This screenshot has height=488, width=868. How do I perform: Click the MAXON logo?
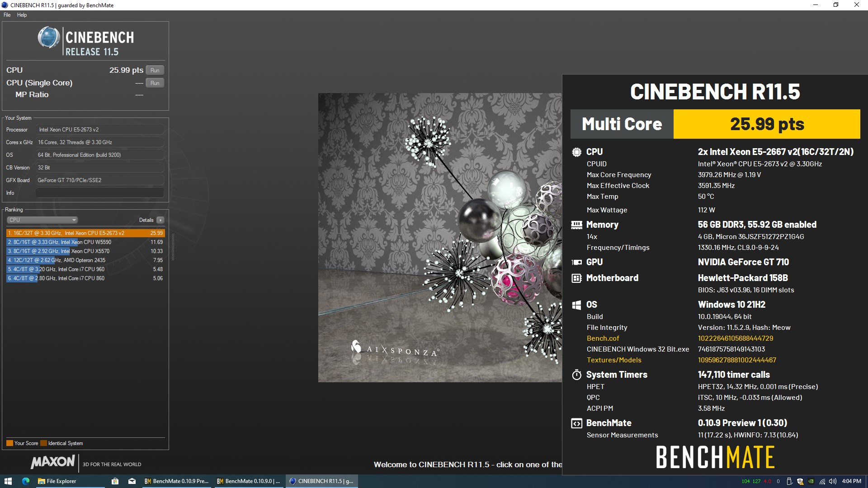click(53, 462)
